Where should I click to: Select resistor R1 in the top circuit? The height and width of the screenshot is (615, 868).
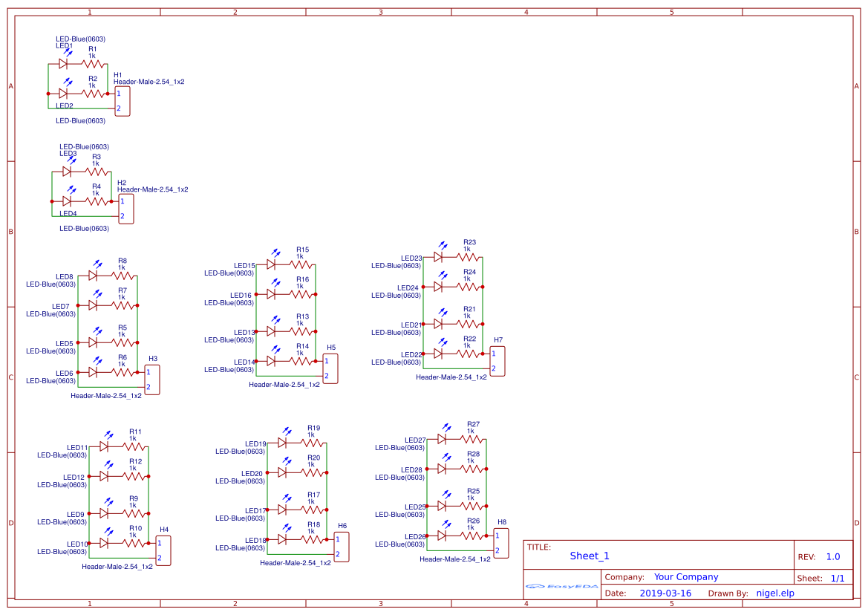pos(93,64)
